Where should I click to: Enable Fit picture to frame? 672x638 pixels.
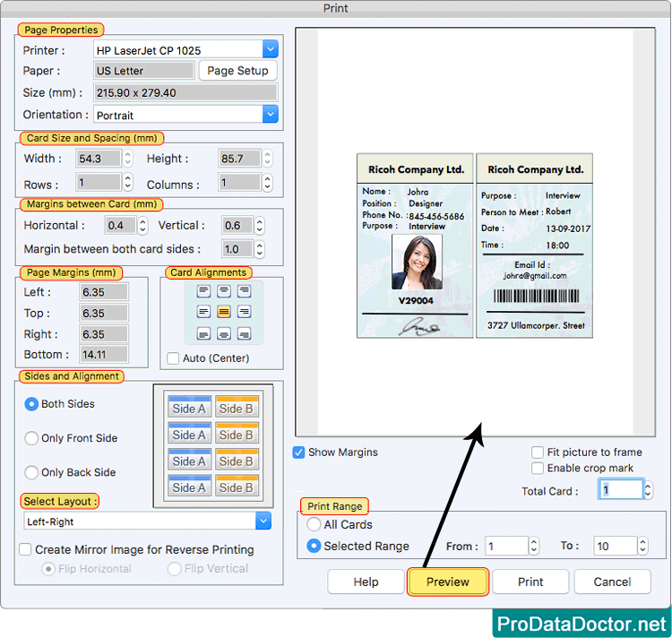point(538,452)
